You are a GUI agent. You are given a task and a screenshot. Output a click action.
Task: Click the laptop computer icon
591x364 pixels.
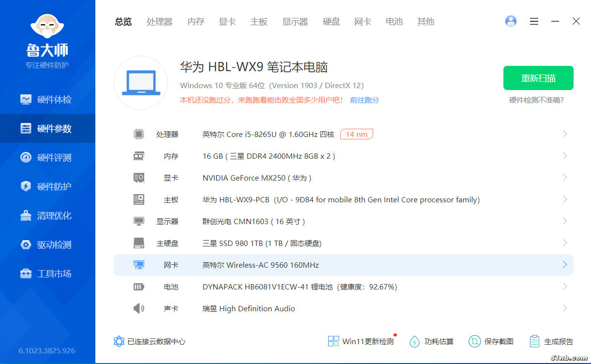[141, 83]
